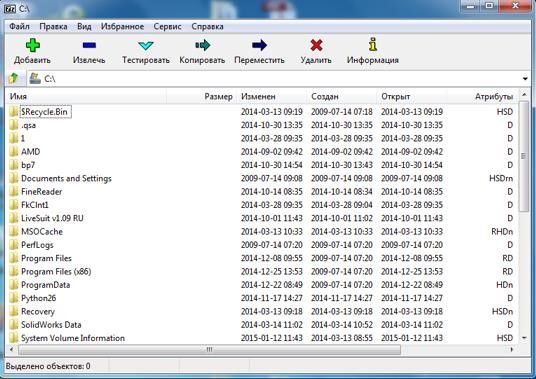Select the FineReader folder icon
The height and width of the screenshot is (379, 536).
[x=14, y=191]
